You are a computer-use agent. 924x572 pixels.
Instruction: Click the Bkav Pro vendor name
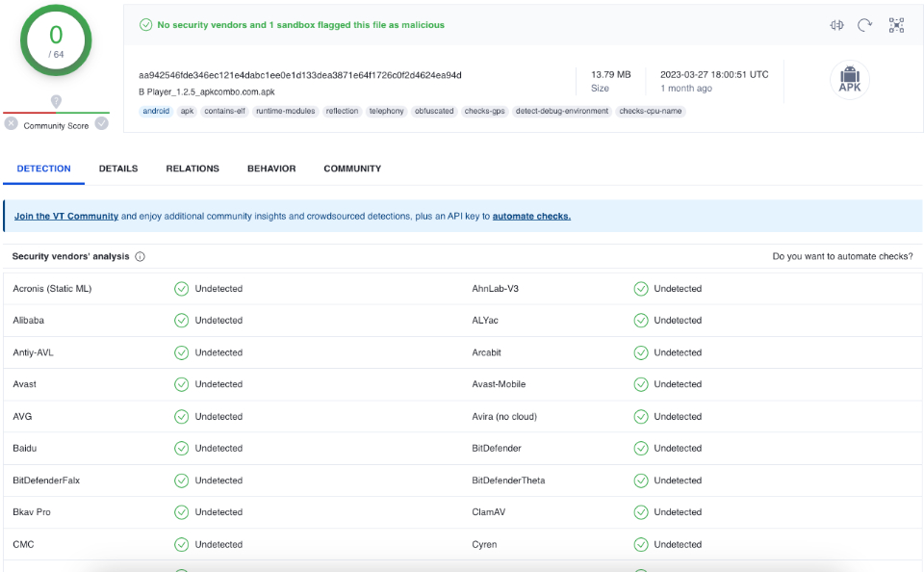coord(32,512)
